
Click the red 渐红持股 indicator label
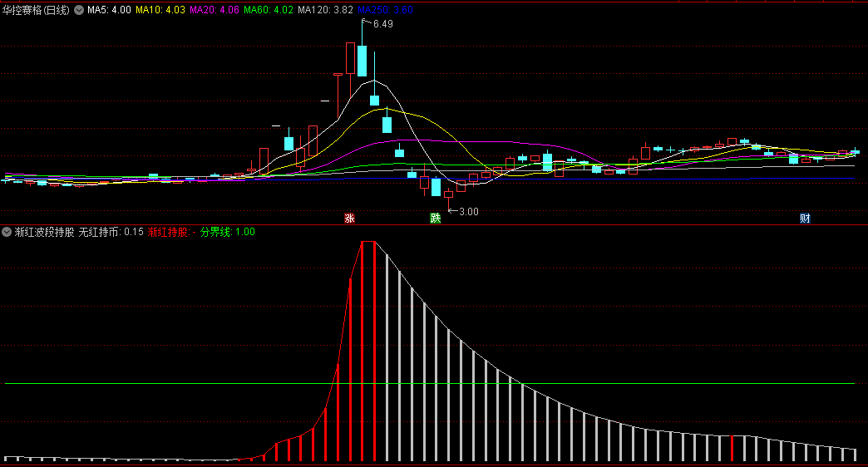pos(171,232)
